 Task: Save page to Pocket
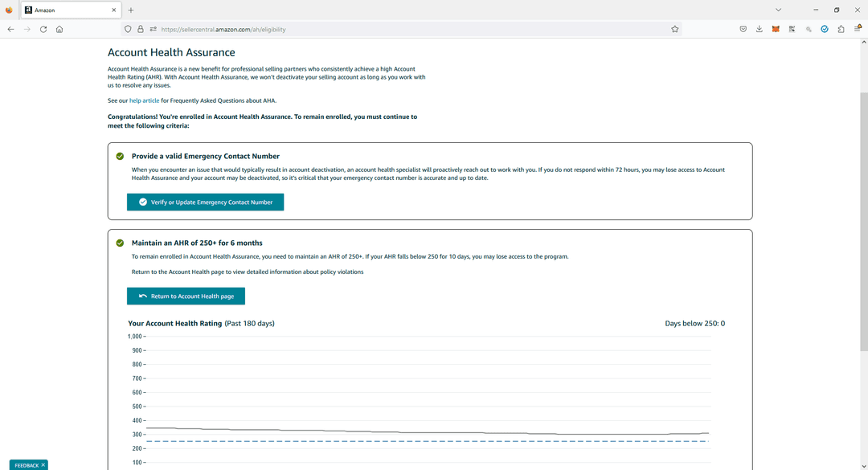pos(743,30)
